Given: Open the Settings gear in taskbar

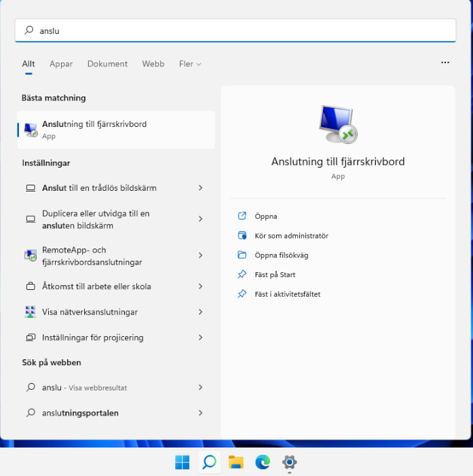Looking at the screenshot, I should click(290, 462).
